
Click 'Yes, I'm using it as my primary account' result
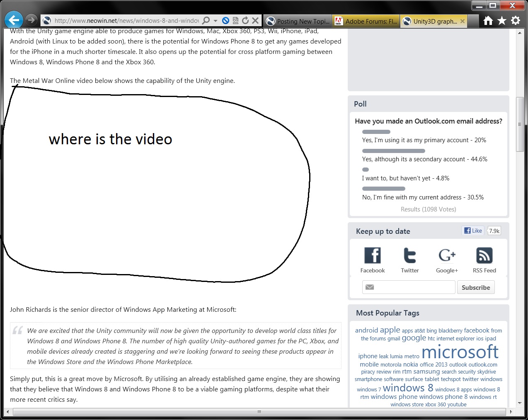coord(424,140)
